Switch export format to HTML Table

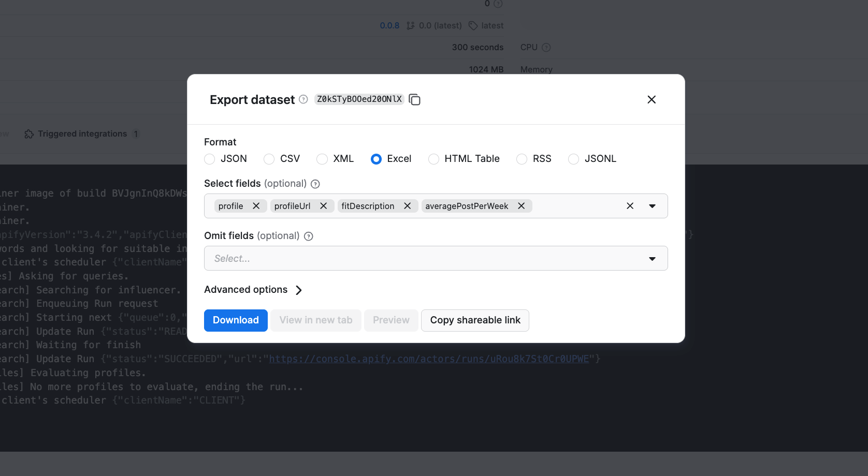[x=433, y=159]
